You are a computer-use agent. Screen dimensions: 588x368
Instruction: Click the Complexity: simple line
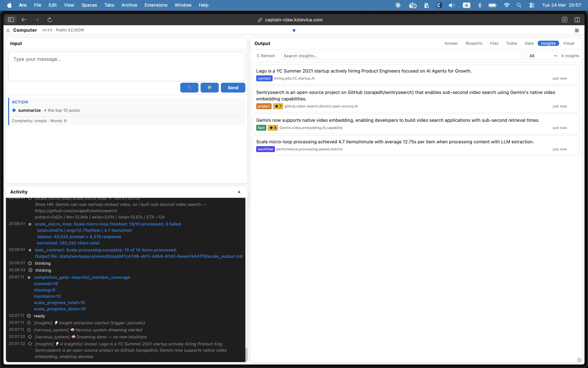point(39,121)
